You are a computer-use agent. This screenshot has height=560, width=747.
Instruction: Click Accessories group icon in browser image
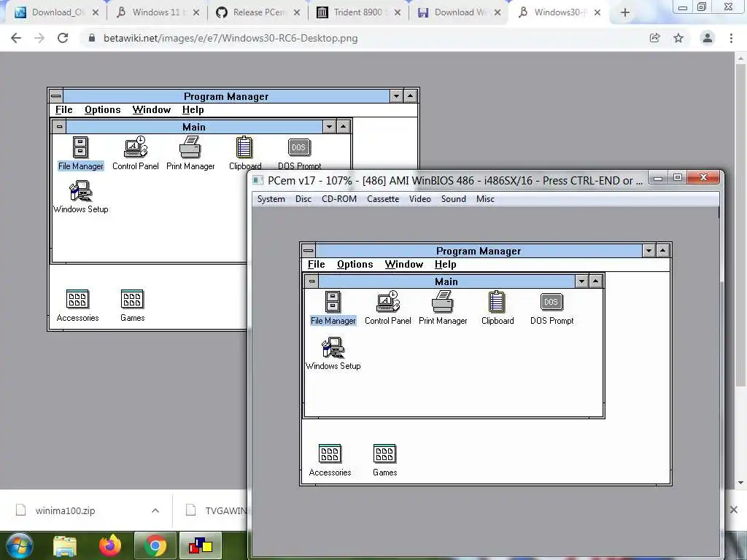77,306
